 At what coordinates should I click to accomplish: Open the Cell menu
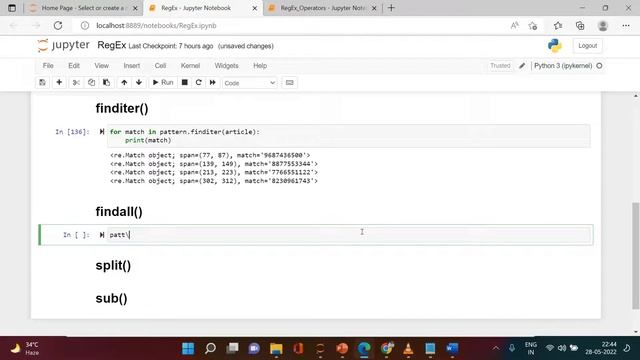[160, 66]
